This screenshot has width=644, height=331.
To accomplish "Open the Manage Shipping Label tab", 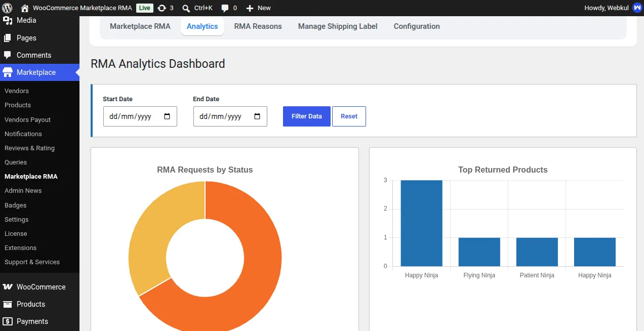I will 338,26.
